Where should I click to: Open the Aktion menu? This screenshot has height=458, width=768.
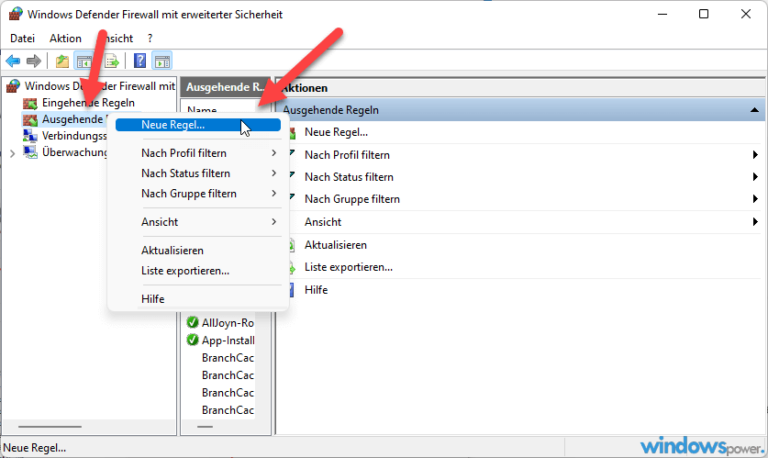[x=65, y=38]
